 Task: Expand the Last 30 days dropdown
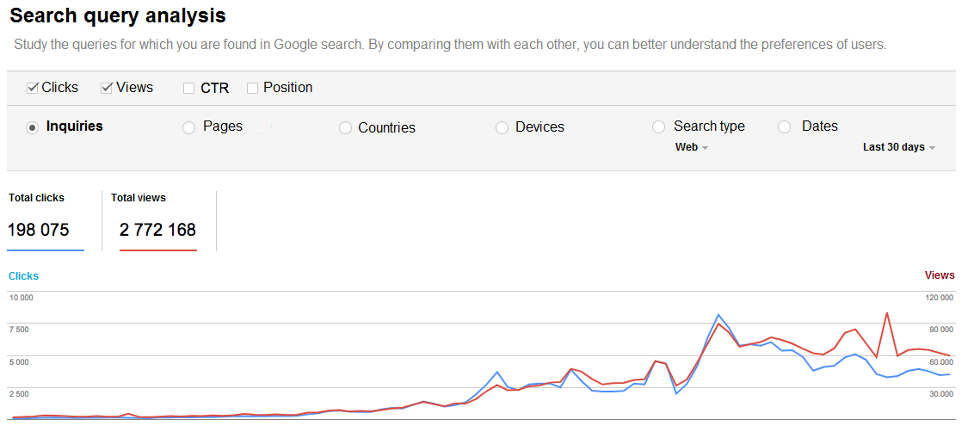tap(898, 147)
